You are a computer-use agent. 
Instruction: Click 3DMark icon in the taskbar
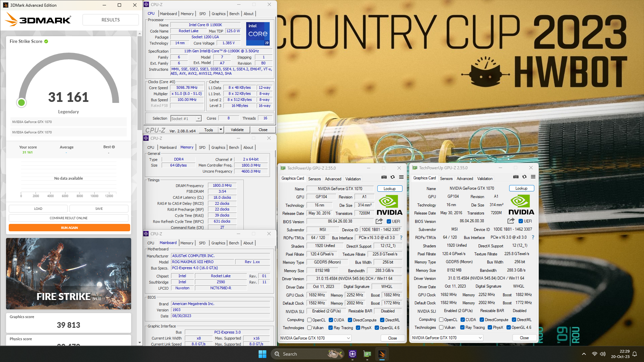click(x=382, y=354)
